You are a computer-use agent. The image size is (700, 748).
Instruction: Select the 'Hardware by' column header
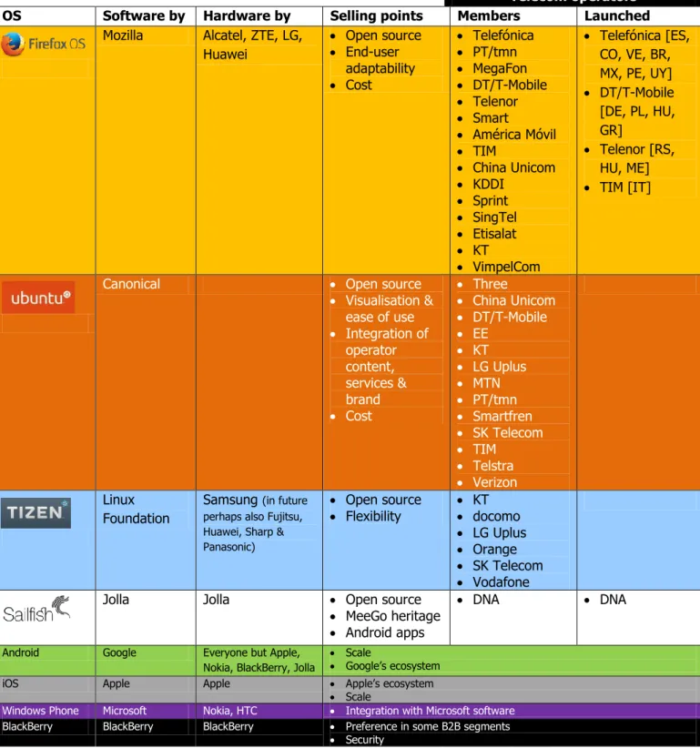pyautogui.click(x=247, y=16)
